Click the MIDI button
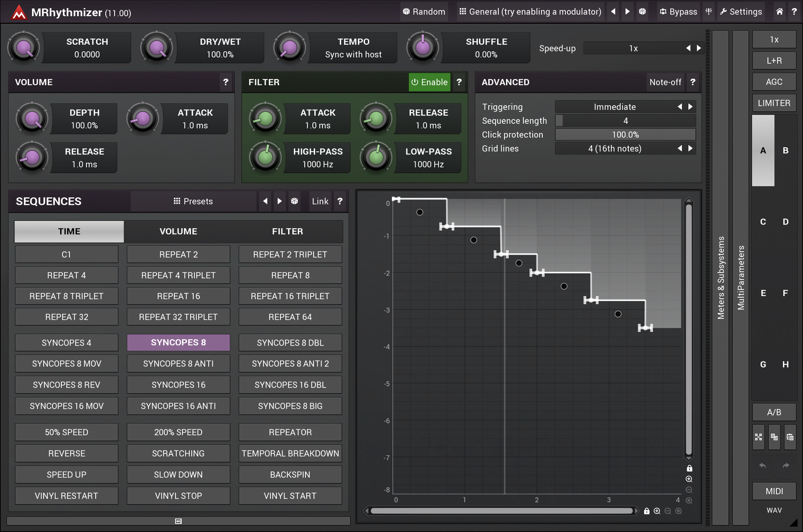The image size is (803, 532). (x=774, y=491)
